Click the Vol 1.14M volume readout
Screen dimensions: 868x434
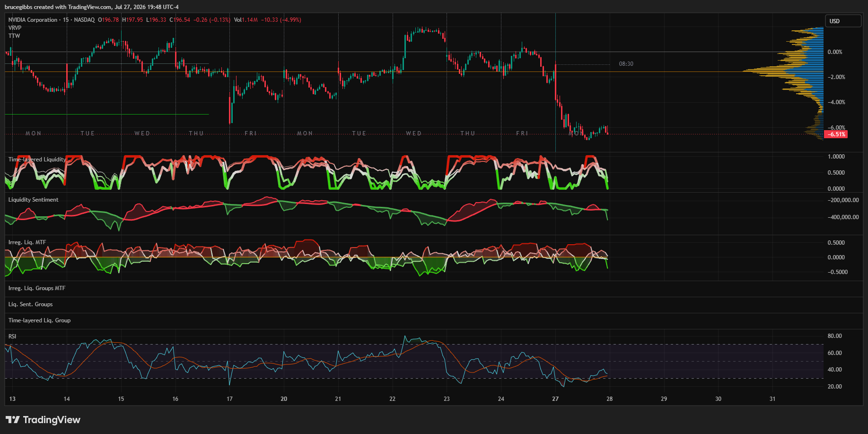246,20
